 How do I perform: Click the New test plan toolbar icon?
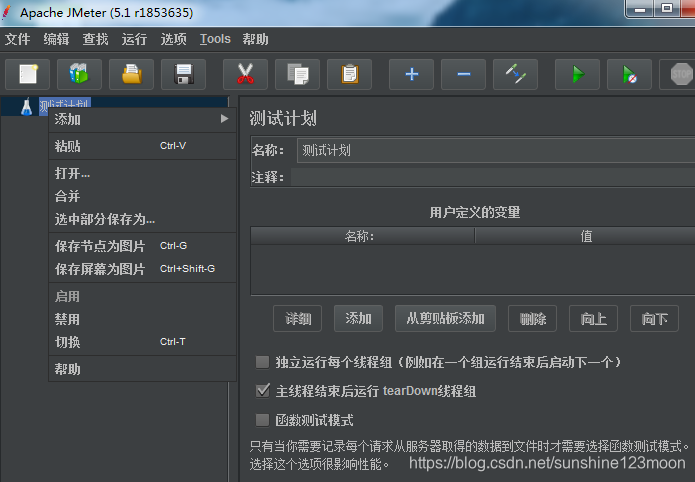(27, 74)
